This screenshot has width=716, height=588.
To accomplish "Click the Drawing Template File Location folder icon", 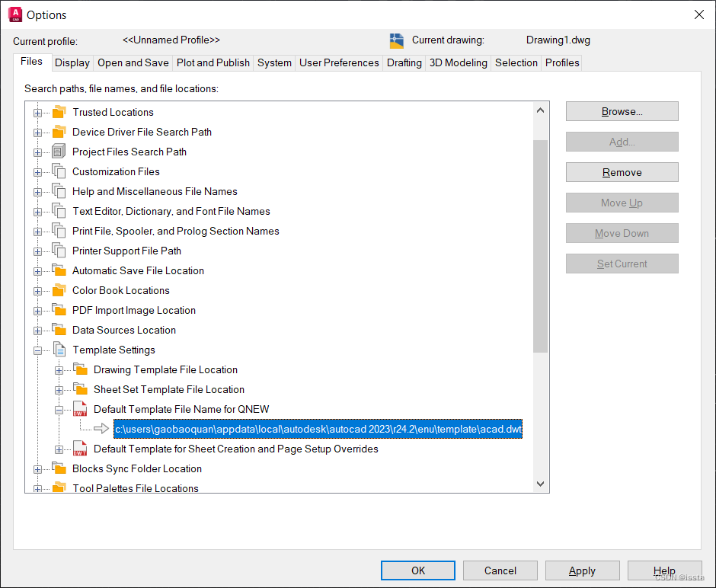I will pos(81,369).
